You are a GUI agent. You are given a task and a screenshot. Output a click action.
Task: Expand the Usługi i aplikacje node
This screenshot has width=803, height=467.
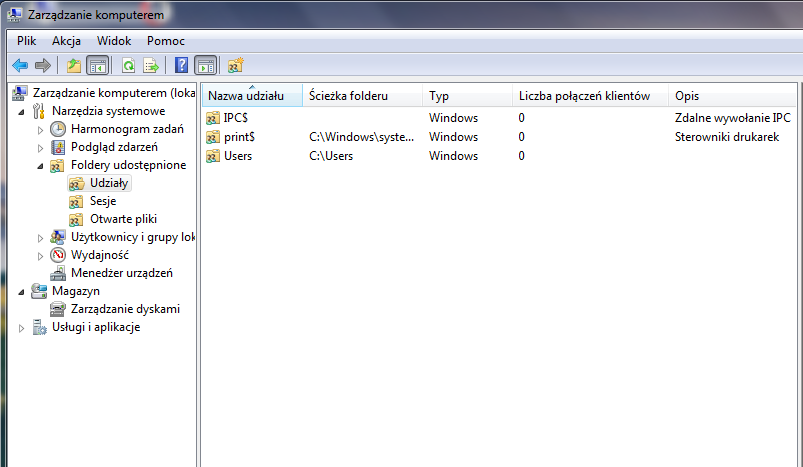pyautogui.click(x=21, y=328)
